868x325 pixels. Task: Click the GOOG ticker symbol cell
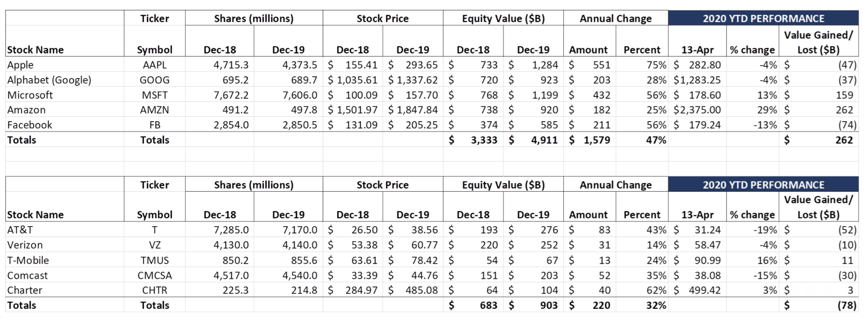click(154, 80)
